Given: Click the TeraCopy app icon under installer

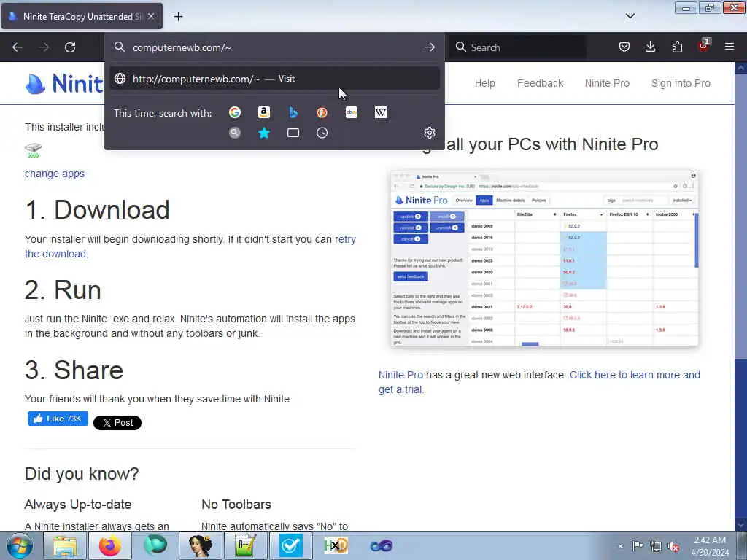Looking at the screenshot, I should [x=34, y=150].
